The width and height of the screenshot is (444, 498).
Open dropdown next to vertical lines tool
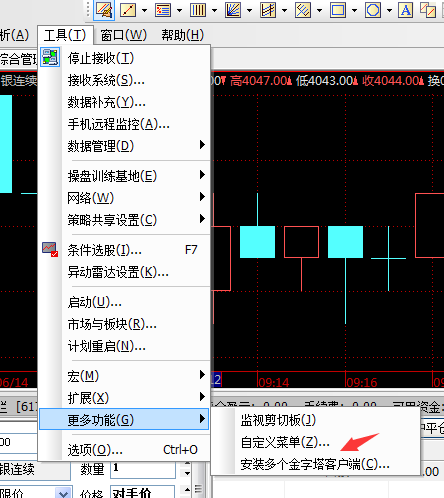(x=214, y=10)
